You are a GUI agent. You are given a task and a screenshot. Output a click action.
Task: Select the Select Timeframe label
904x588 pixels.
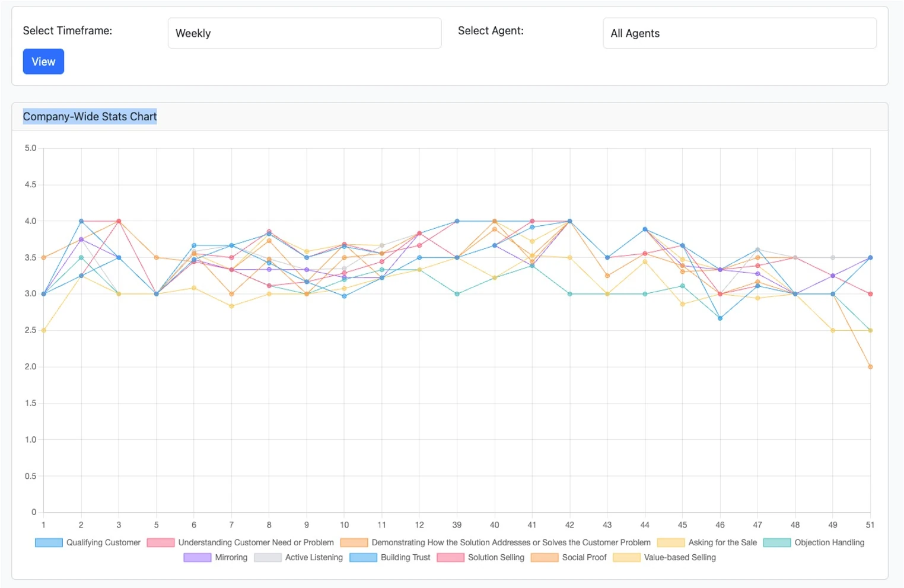coord(67,30)
